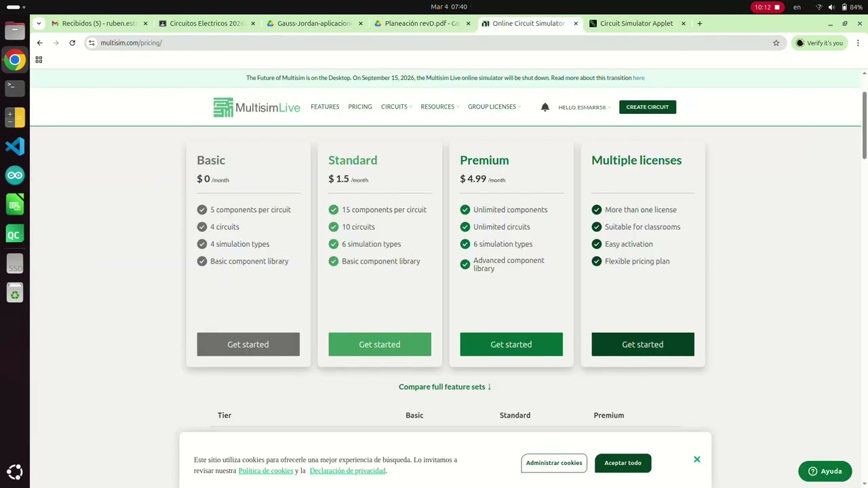Viewport: 868px width, 488px height.
Task: Click Get started under Basic plan
Action: point(248,344)
